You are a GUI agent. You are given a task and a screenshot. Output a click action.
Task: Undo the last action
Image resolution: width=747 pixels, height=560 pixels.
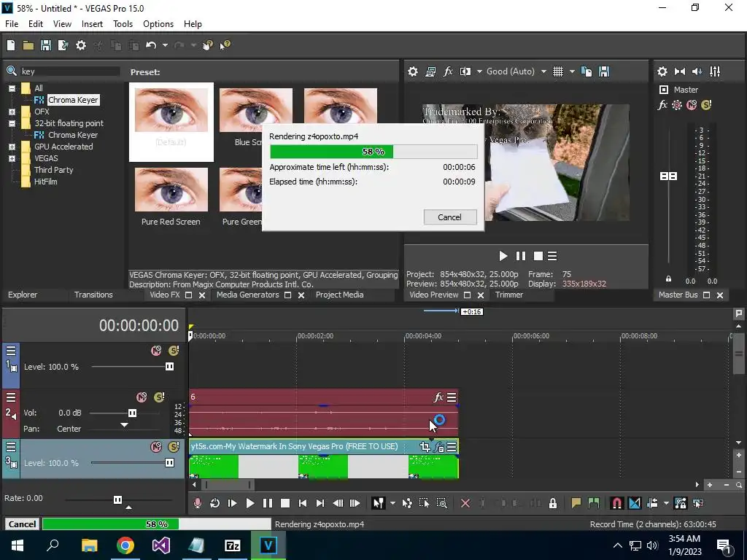tap(151, 45)
